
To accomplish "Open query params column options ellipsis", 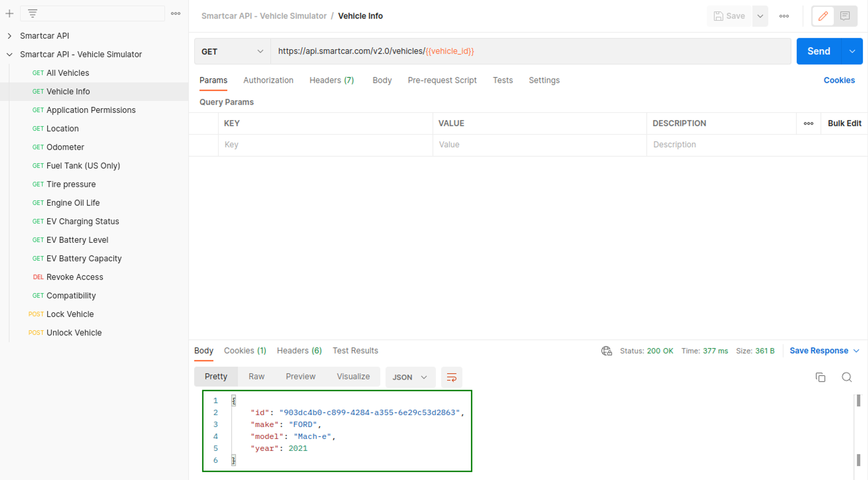I will click(808, 123).
